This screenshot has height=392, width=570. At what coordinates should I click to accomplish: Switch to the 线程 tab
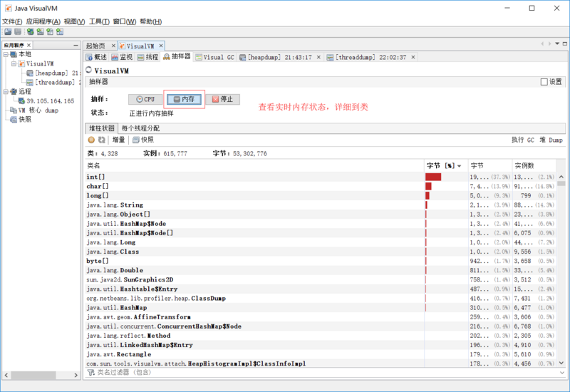pos(148,57)
